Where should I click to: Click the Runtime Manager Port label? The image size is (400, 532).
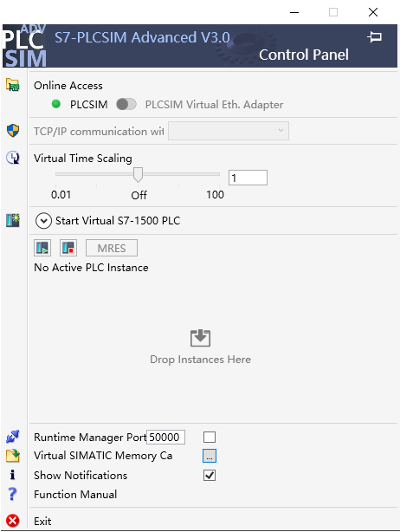click(90, 438)
